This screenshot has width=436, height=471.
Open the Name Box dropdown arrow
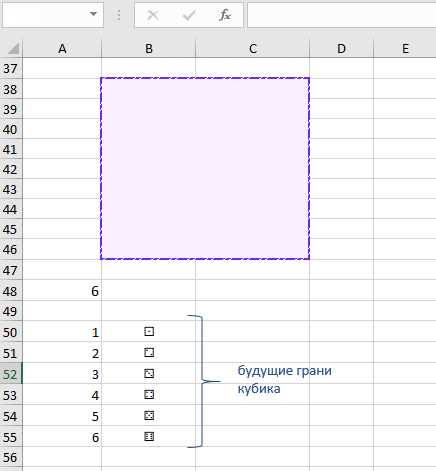click(93, 14)
